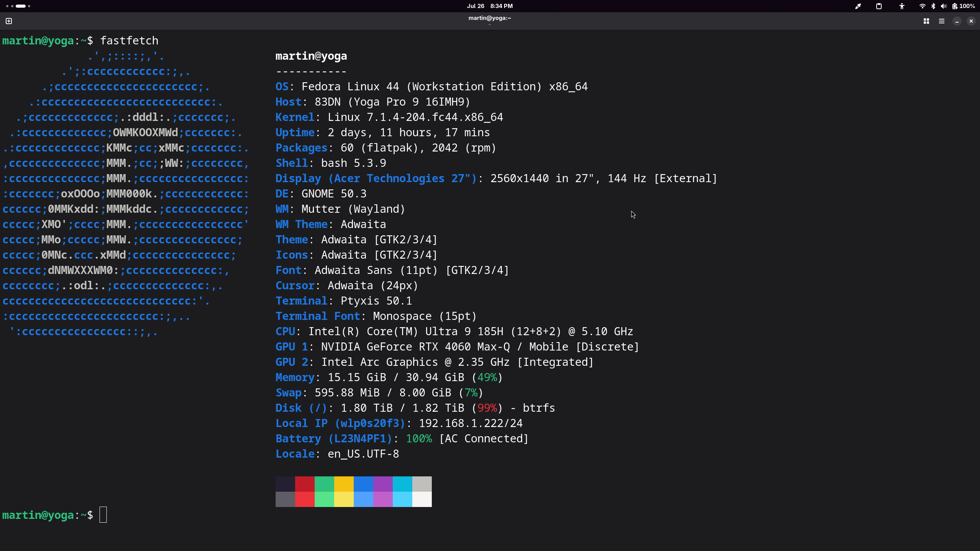Click '595.88 MiB / 8.00 GiB' swap value
Image resolution: width=980 pixels, height=551 pixels.
coord(383,393)
